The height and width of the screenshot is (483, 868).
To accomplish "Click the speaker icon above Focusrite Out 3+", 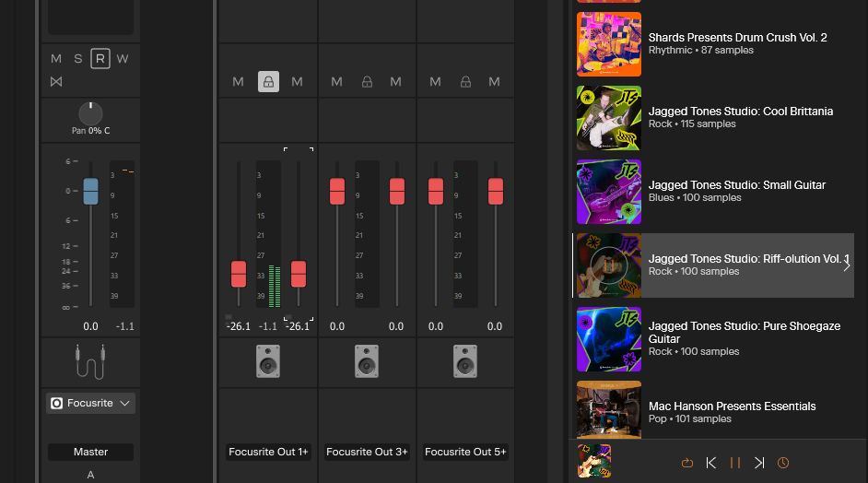I will 367,361.
